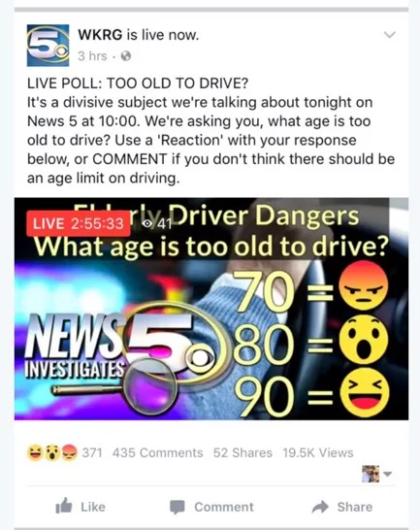Click the thumbs-up Like icon

tap(64, 506)
